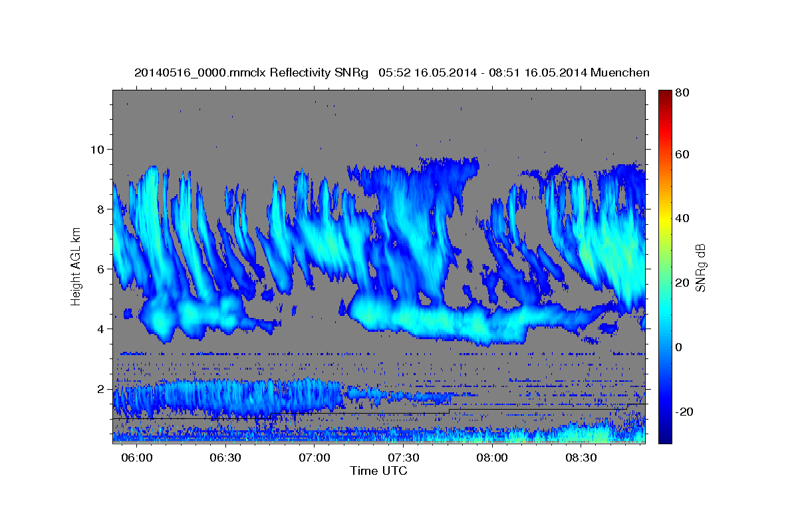Click the 'SNRg dB' colorbar label
798x532 pixels.
pos(700,268)
